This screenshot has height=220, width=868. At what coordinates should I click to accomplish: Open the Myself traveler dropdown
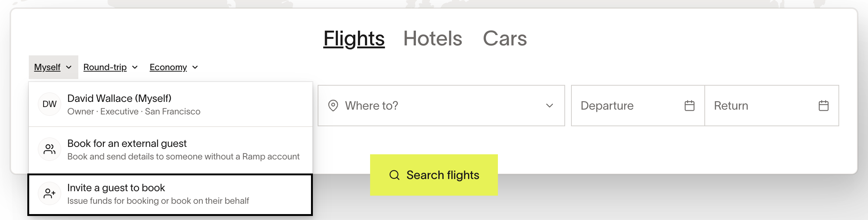(54, 67)
